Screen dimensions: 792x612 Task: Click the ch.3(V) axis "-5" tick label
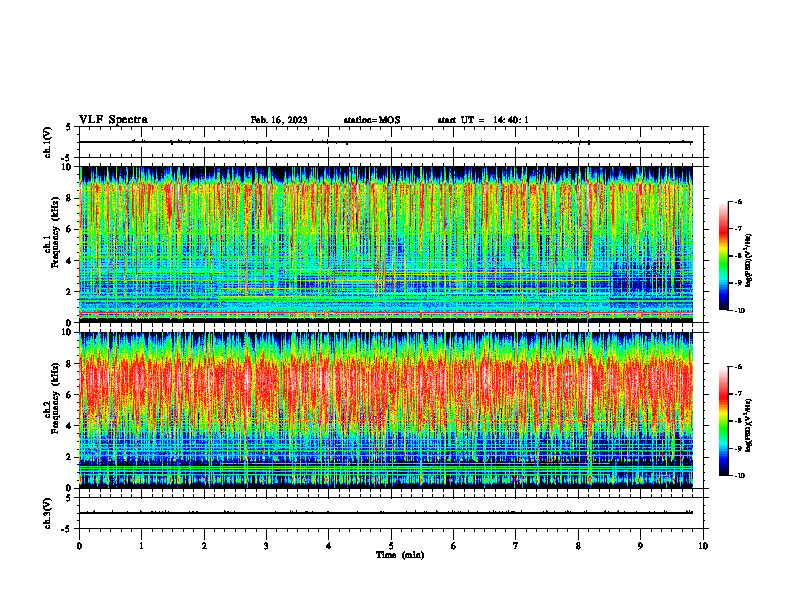(67, 529)
